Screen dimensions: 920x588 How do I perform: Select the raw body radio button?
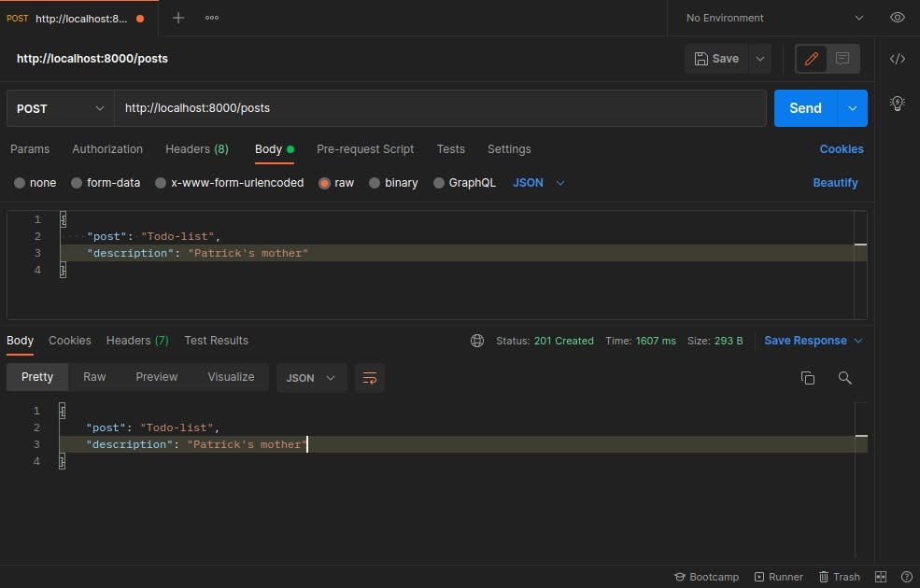pyautogui.click(x=324, y=183)
